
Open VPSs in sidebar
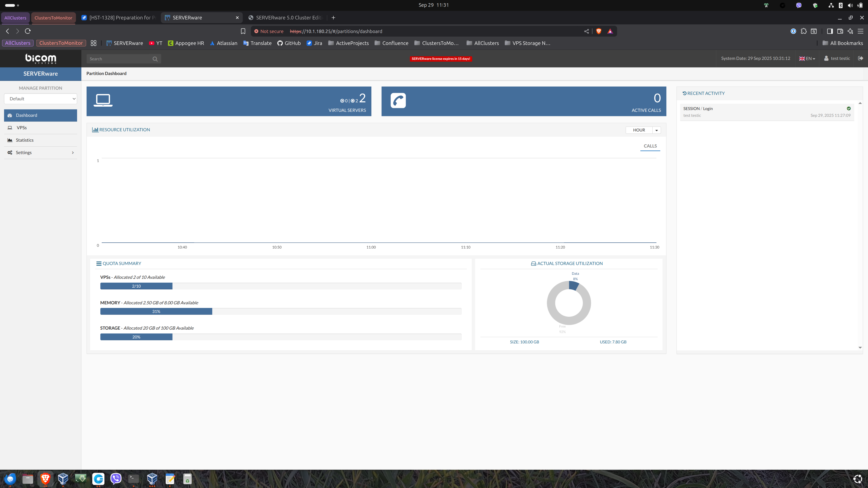21,128
